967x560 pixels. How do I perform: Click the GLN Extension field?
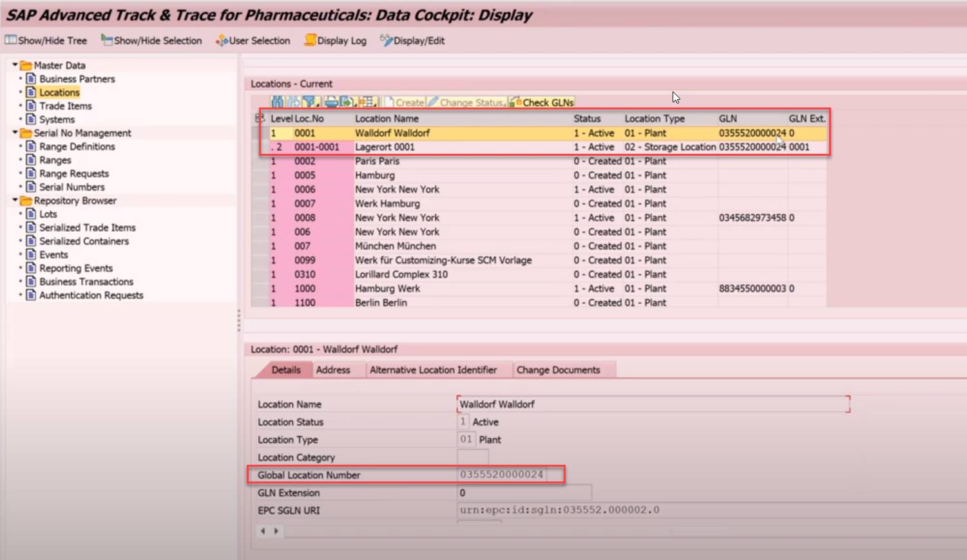524,492
